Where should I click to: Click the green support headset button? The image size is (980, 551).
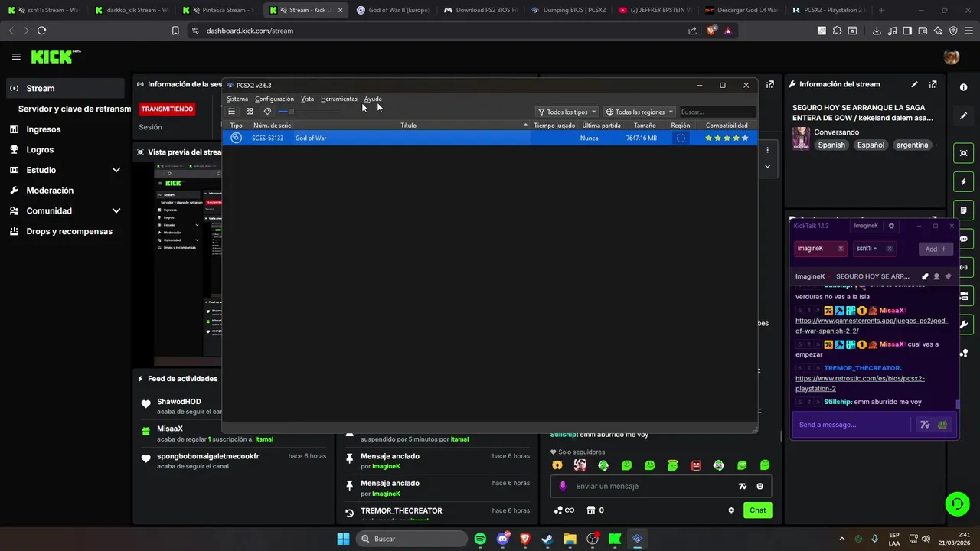957,503
